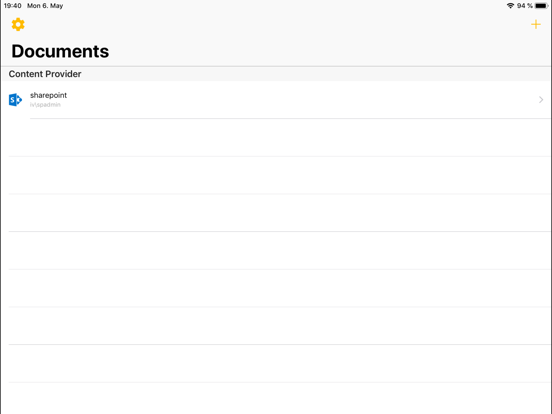Tap the 94 % battery percentage text
The height and width of the screenshot is (414, 552).
pyautogui.click(x=525, y=6)
